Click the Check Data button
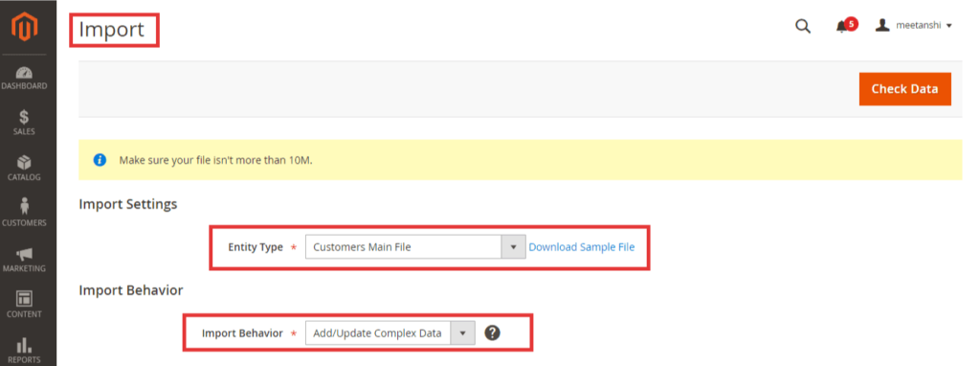This screenshot has height=366, width=980. [x=905, y=89]
